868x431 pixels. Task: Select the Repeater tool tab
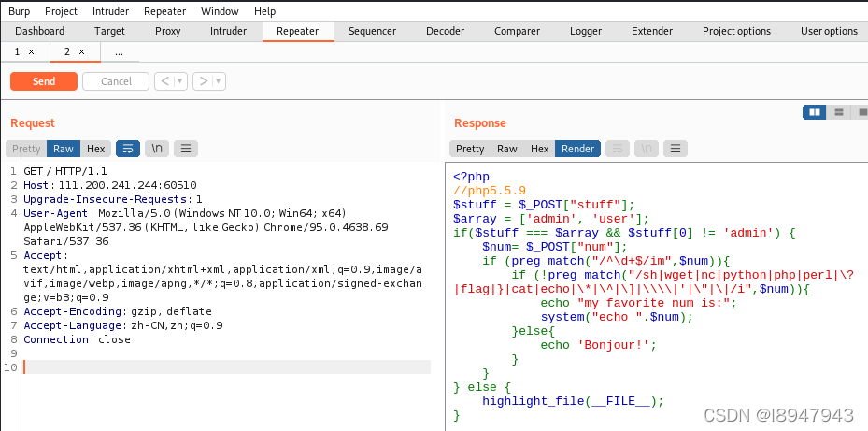(x=298, y=31)
